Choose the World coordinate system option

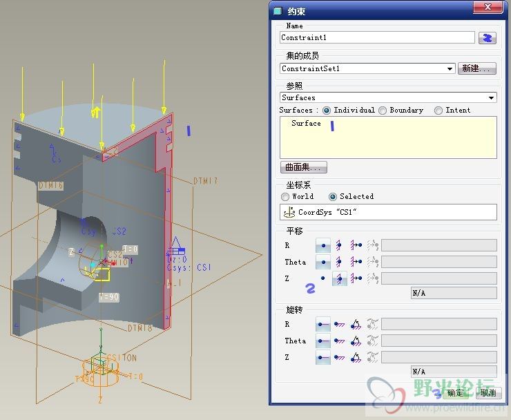pyautogui.click(x=285, y=197)
